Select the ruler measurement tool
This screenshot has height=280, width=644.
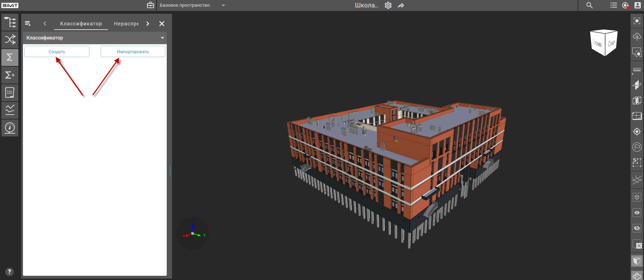click(x=637, y=69)
